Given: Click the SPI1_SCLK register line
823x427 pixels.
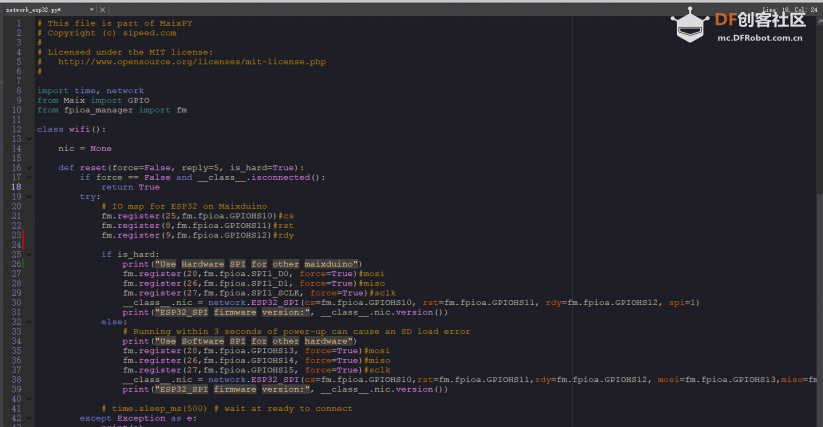Looking at the screenshot, I should [259, 293].
